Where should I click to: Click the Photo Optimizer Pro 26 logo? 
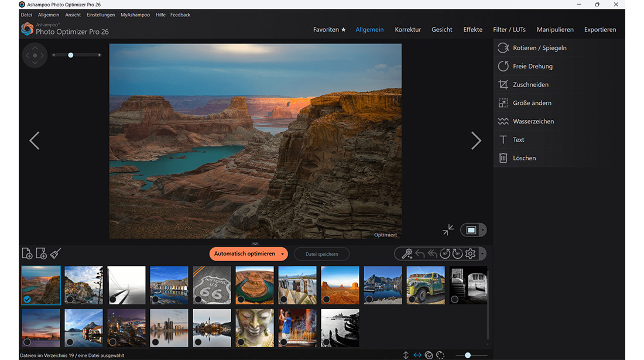pos(27,29)
